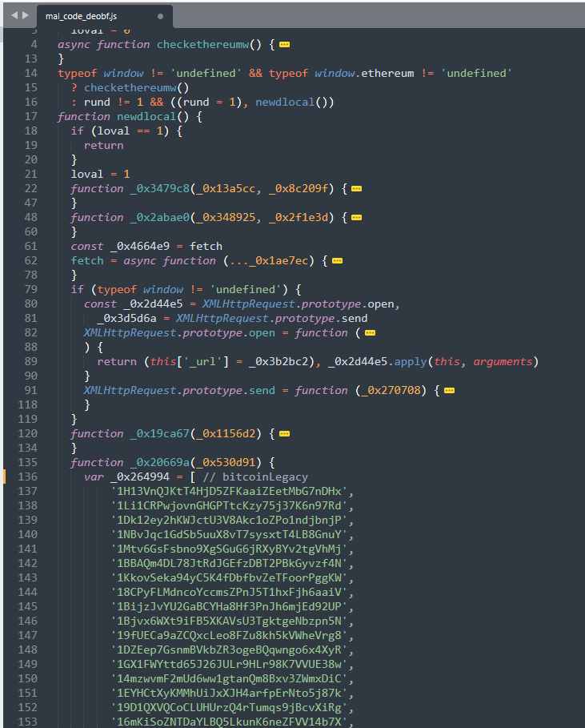
Task: Unfold XMLHttpRequest.prototype.send function body
Action: [x=449, y=391]
